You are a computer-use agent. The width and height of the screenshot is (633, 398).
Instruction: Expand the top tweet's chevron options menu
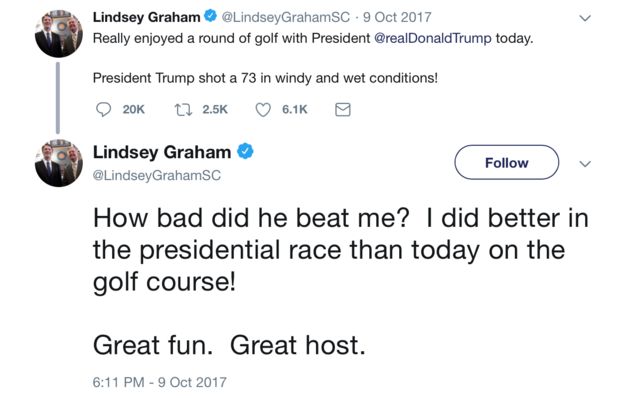coord(585,18)
